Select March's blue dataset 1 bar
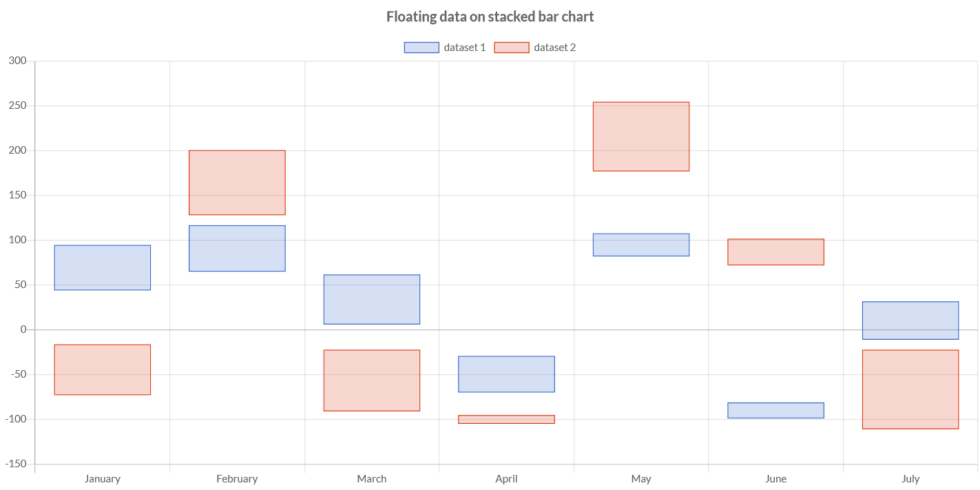Image resolution: width=980 pixels, height=490 pixels. (x=372, y=300)
